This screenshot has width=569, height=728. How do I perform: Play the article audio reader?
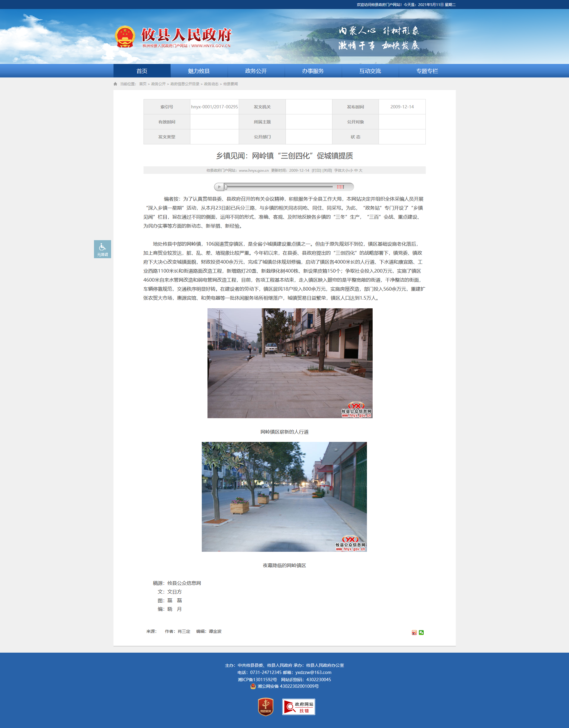219,187
